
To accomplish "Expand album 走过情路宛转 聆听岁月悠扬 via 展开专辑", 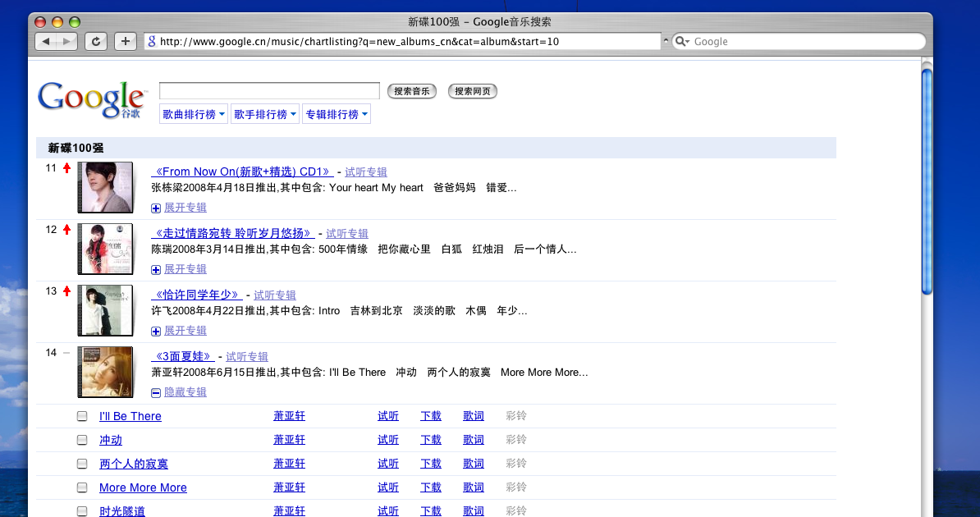I will (x=185, y=269).
